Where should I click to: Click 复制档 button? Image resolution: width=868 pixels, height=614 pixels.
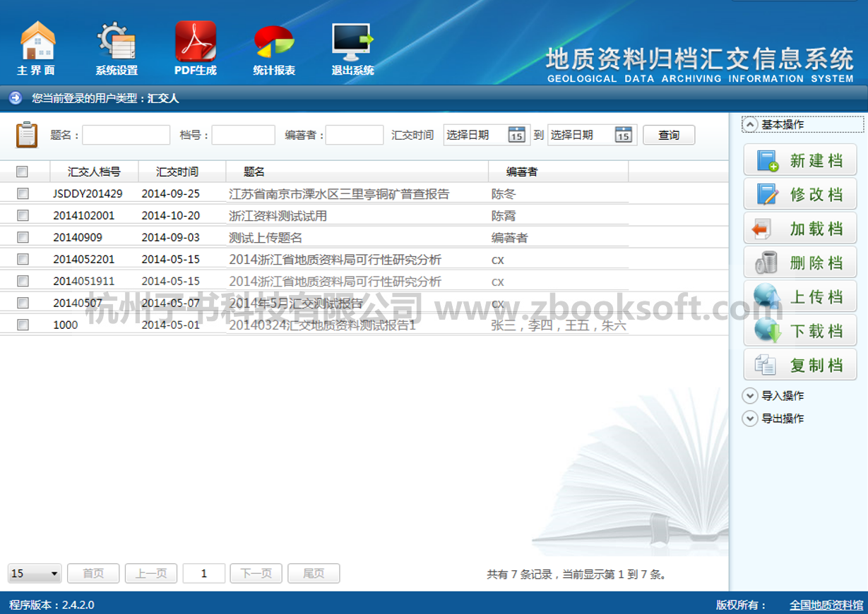pyautogui.click(x=800, y=365)
